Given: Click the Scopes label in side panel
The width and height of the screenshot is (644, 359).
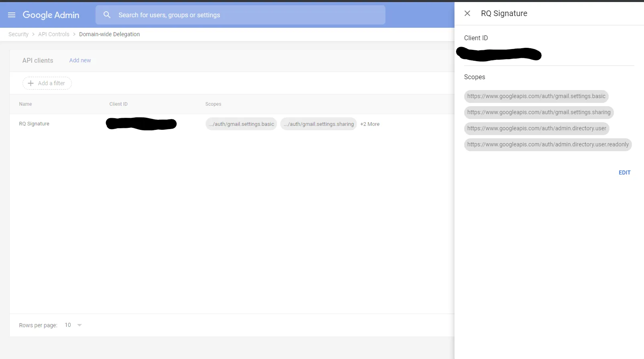Looking at the screenshot, I should [x=475, y=77].
